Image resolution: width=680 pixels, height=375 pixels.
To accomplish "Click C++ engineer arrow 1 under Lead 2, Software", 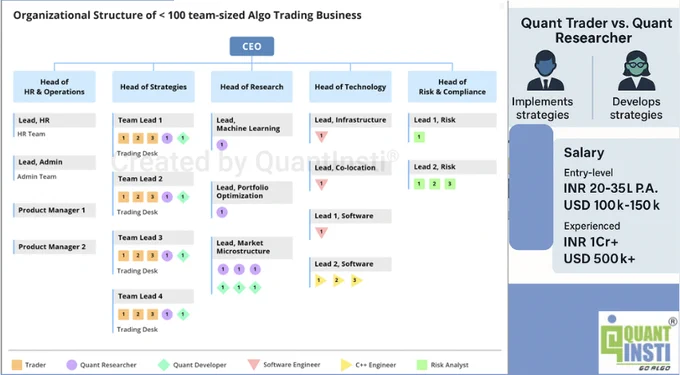I will 320,280.
